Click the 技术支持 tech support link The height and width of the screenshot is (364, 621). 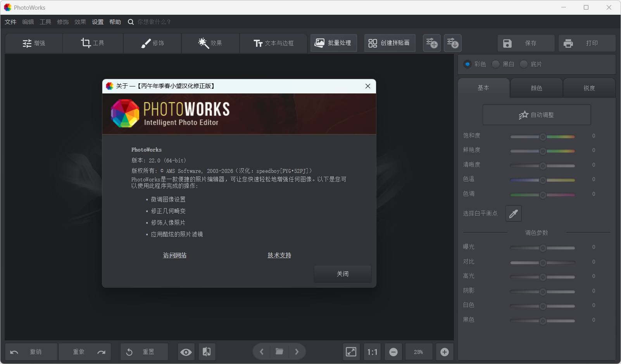pyautogui.click(x=279, y=255)
